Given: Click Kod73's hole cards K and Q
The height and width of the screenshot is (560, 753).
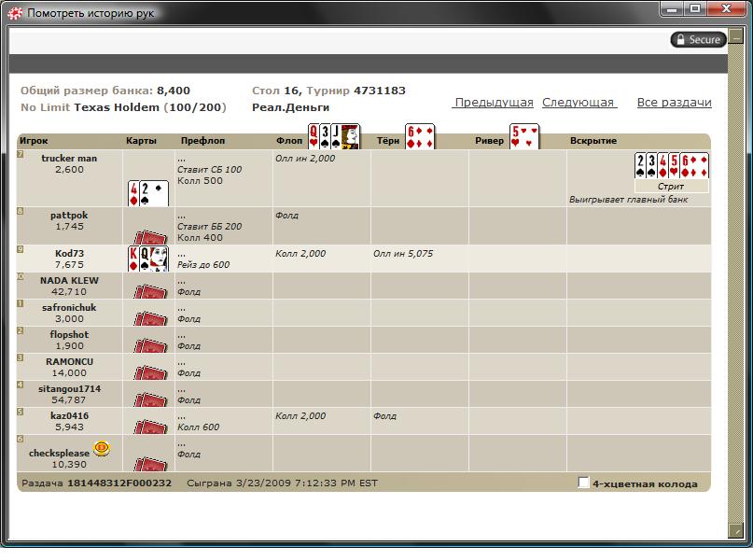Looking at the screenshot, I should coord(148,259).
